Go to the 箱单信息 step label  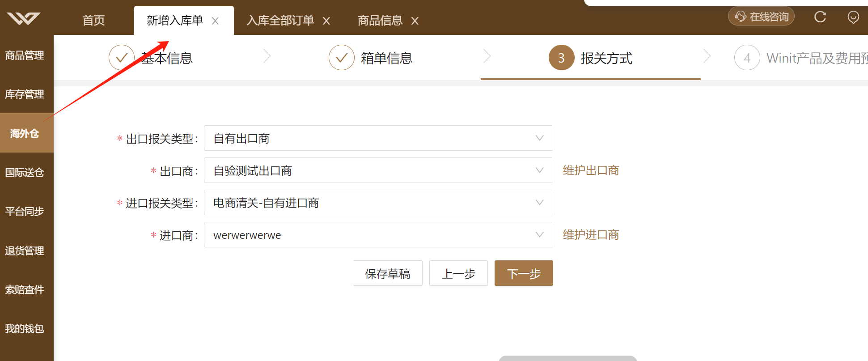[387, 58]
